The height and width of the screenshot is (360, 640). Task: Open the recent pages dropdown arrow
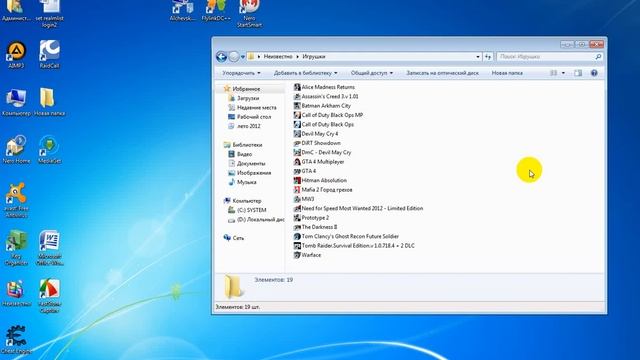(x=243, y=57)
